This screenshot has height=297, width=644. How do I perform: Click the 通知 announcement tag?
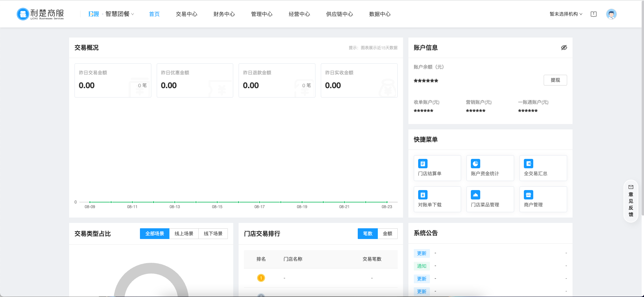(422, 266)
